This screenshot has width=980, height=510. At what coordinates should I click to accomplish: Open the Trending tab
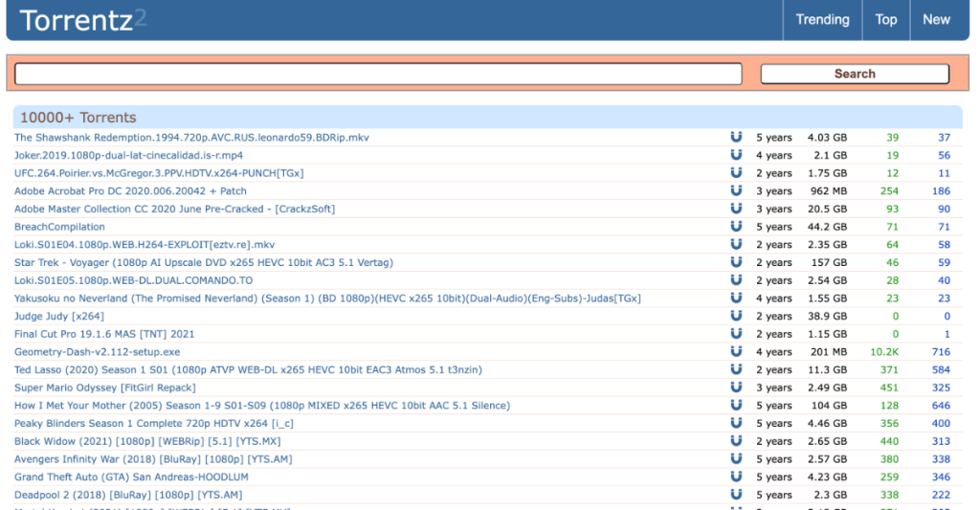coord(822,19)
